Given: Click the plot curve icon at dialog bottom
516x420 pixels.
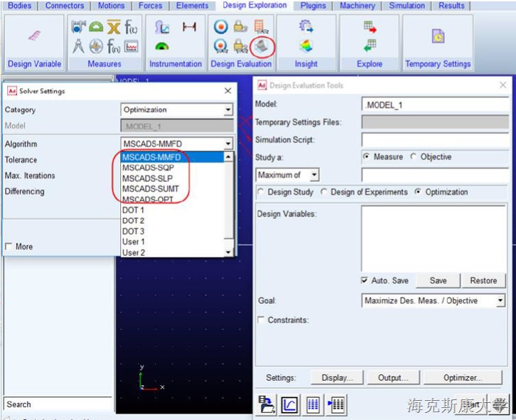Looking at the screenshot, I should coord(289,405).
